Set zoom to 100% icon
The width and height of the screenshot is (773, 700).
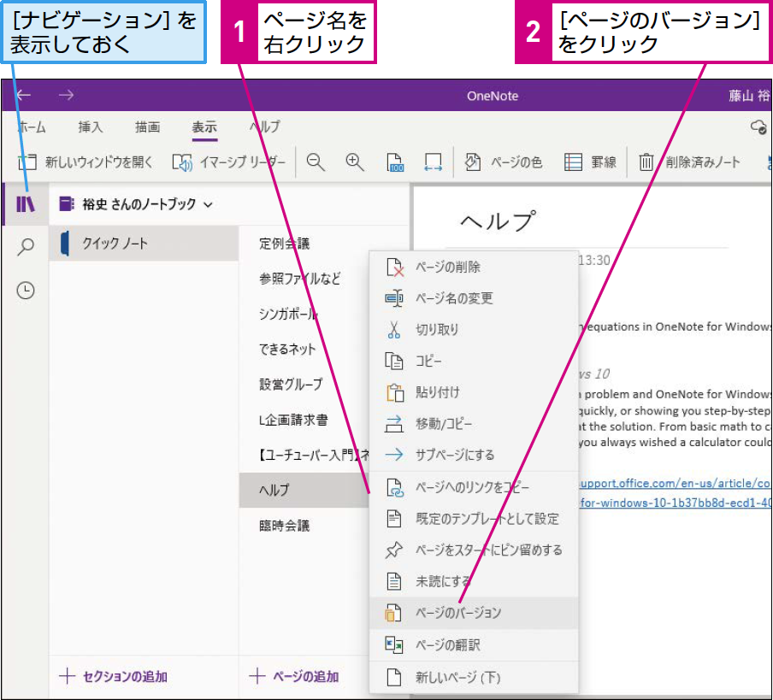pyautogui.click(x=394, y=162)
